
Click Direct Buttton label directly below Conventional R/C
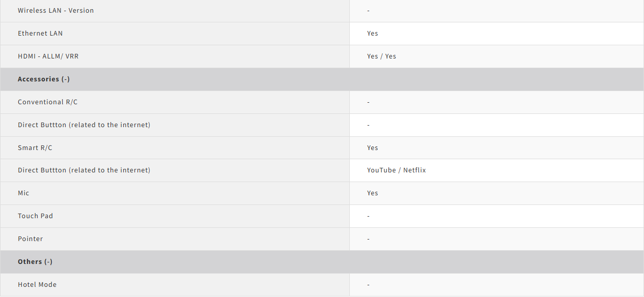[x=84, y=125]
